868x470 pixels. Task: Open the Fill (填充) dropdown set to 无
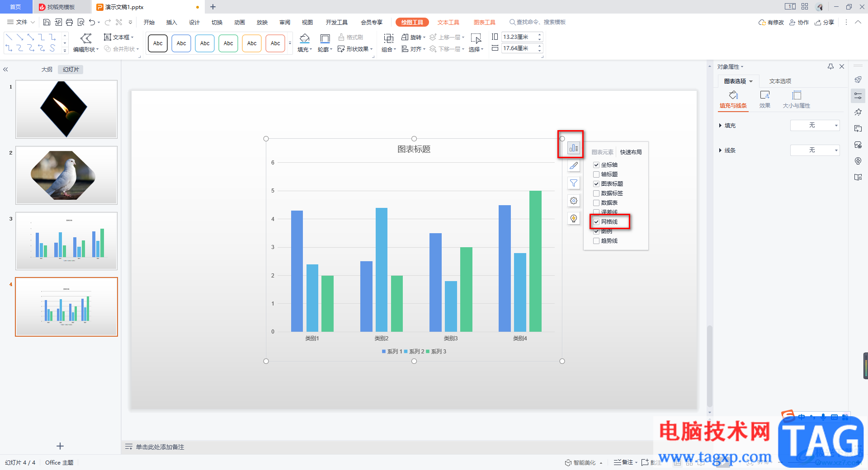[x=815, y=125]
